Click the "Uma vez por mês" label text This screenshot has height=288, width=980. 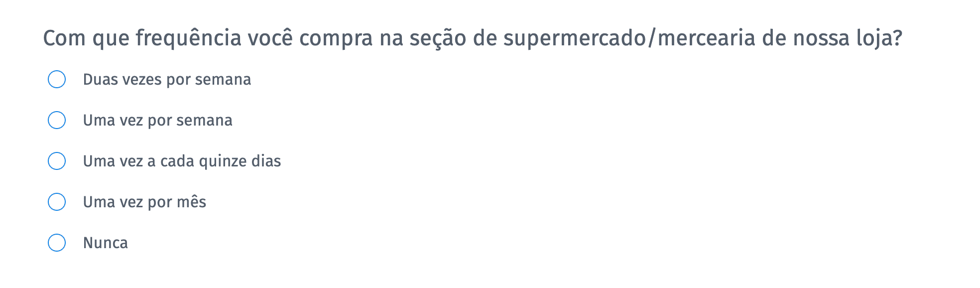[x=145, y=201]
